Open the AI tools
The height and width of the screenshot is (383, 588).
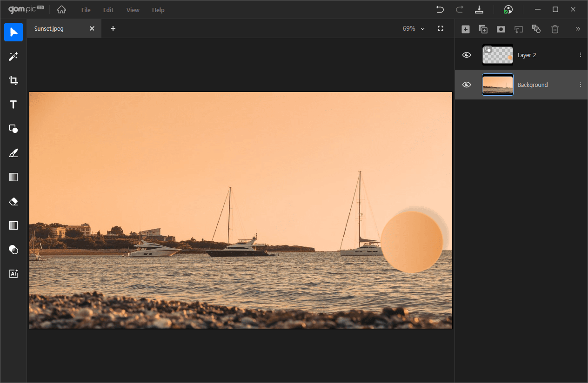(13, 274)
